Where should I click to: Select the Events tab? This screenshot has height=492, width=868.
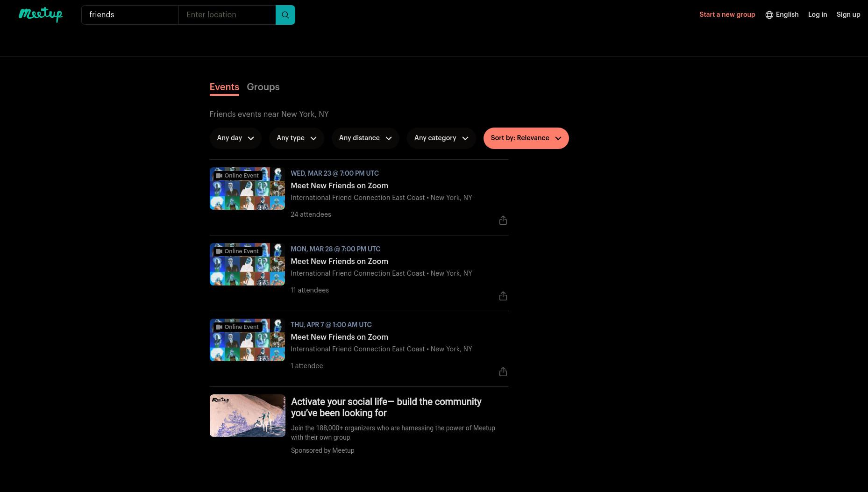[224, 87]
